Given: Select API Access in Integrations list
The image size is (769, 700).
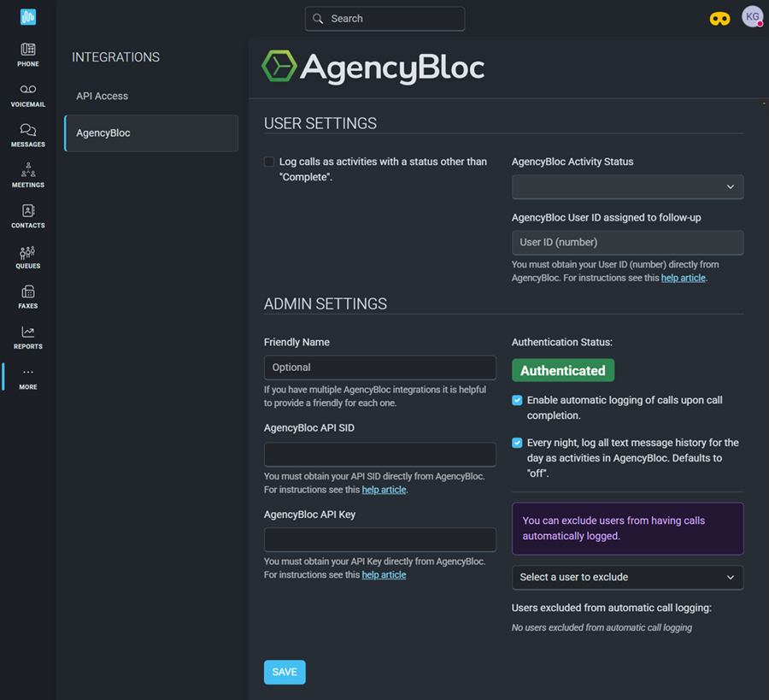Looking at the screenshot, I should 102,96.
